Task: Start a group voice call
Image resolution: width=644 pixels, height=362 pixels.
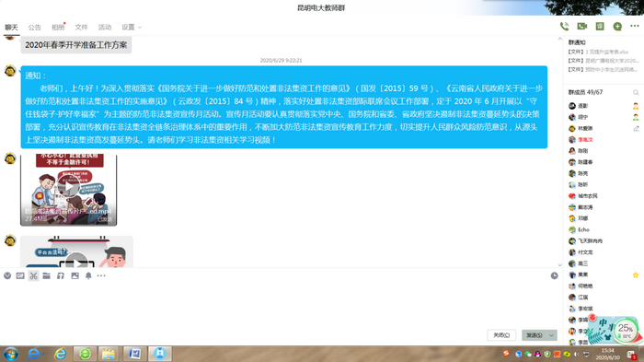Action: tap(564, 27)
